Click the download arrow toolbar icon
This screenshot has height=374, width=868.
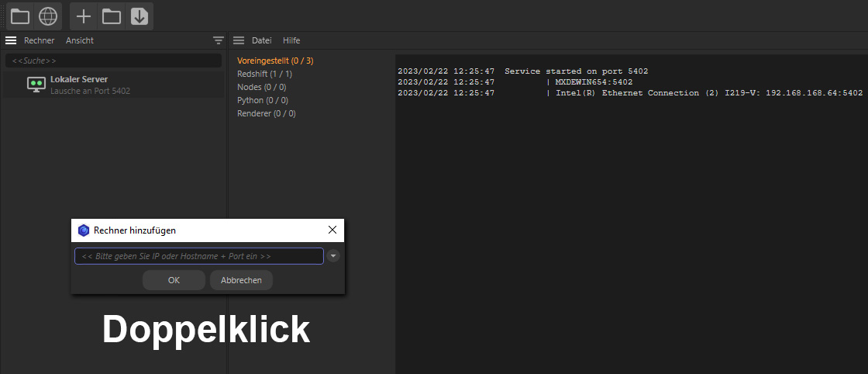click(x=139, y=16)
